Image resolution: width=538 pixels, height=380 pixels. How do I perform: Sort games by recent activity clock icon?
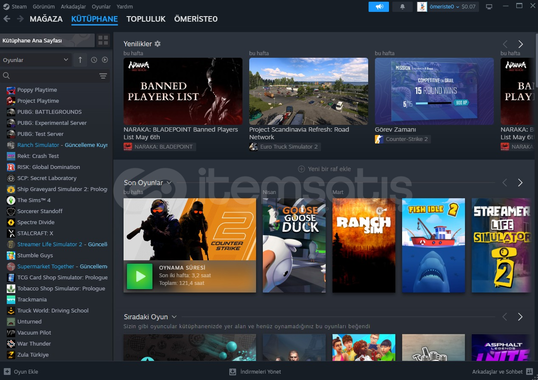94,60
